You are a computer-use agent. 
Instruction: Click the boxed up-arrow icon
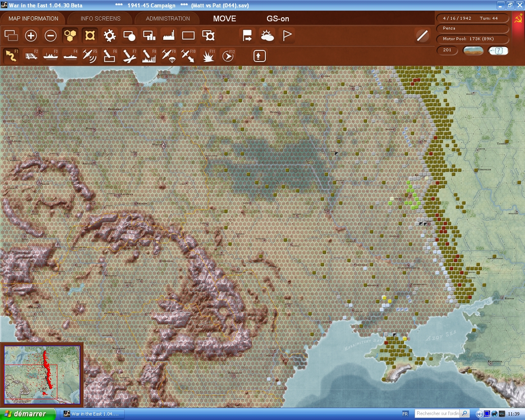259,56
